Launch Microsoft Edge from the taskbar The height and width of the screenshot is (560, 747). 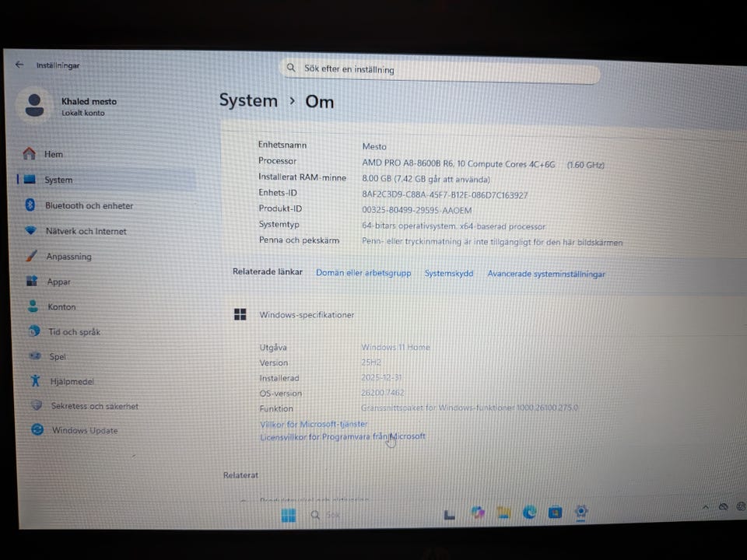[x=529, y=513]
